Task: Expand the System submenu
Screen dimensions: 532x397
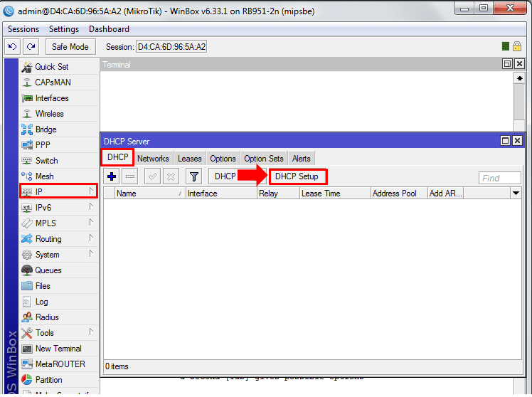Action: click(47, 255)
